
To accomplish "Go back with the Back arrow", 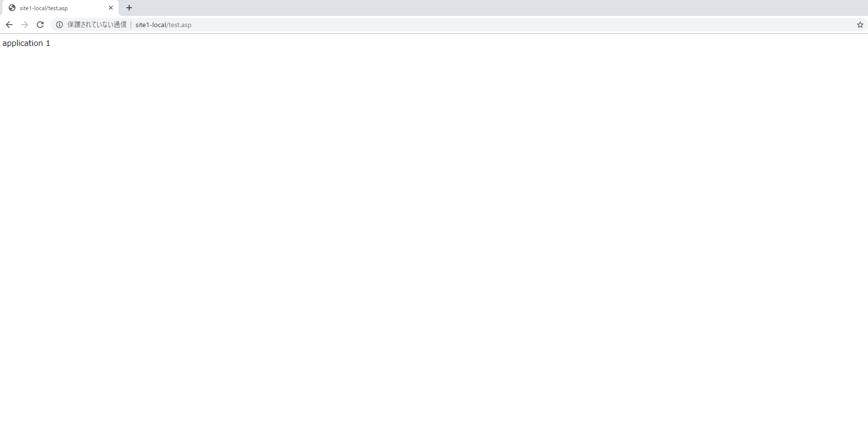I will pyautogui.click(x=9, y=25).
